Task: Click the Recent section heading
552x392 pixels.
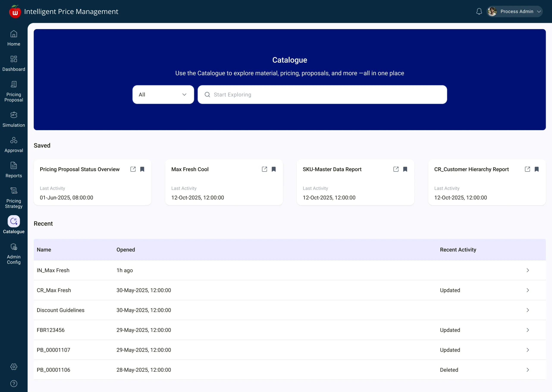Action: 43,224
